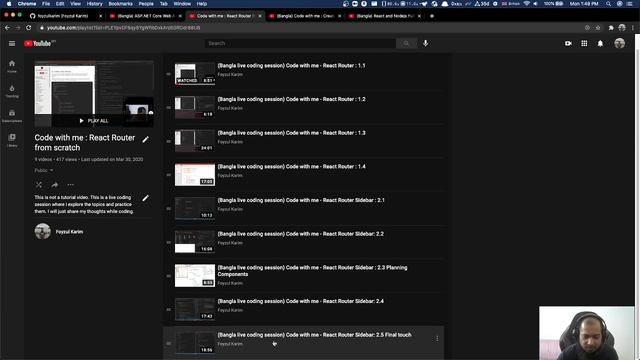The height and width of the screenshot is (360, 640).
Task: Open video Sidebar : 2.3 Planning Components
Action: coord(312,271)
